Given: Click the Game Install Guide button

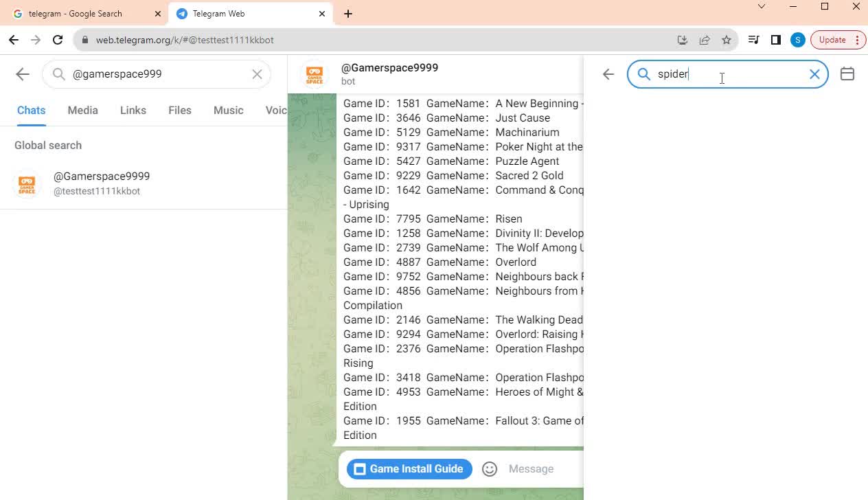Looking at the screenshot, I should coord(409,468).
